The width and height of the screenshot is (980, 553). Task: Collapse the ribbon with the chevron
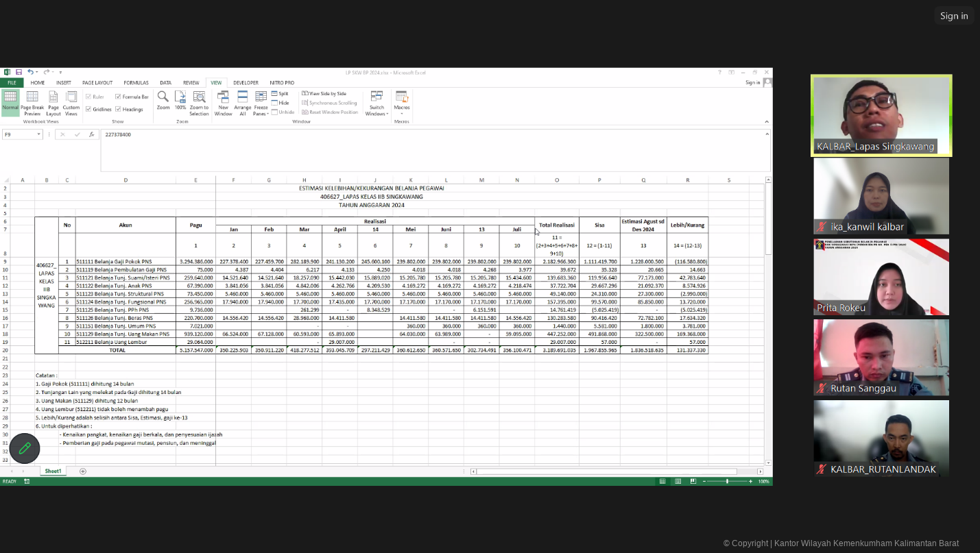[x=767, y=121]
